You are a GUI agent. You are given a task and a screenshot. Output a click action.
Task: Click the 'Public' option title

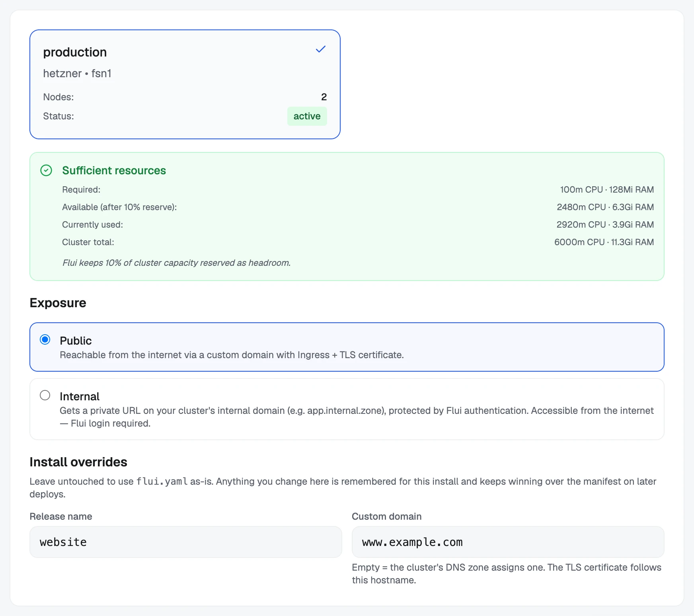76,341
